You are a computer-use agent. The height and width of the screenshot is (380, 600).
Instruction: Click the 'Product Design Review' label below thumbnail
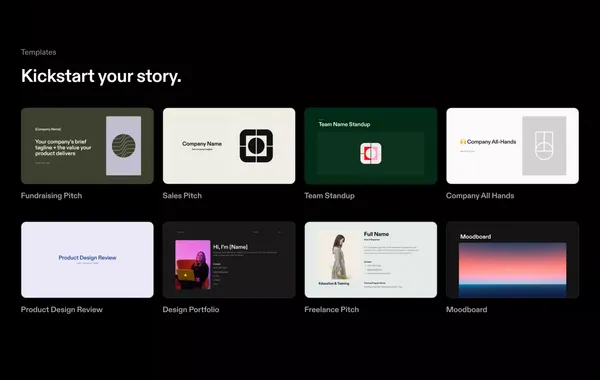(x=62, y=310)
